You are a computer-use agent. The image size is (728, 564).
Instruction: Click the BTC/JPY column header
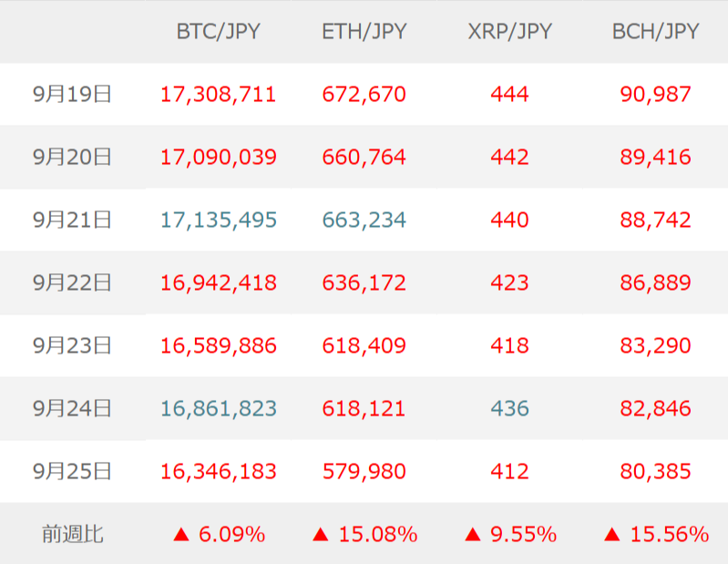pyautogui.click(x=218, y=32)
